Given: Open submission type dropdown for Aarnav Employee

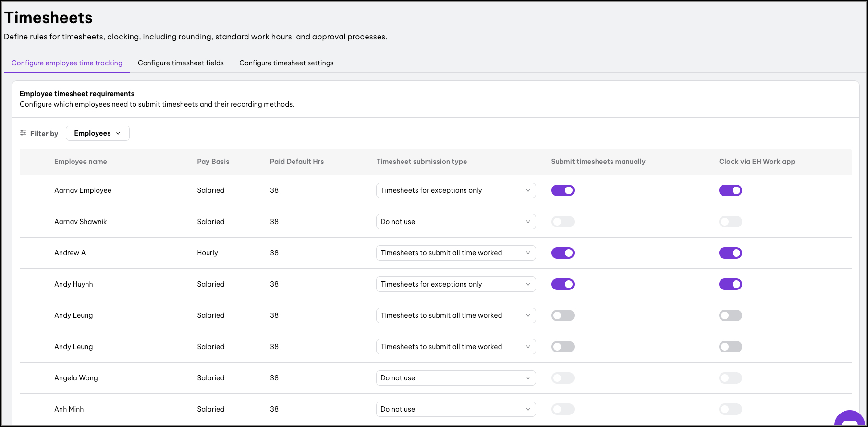Looking at the screenshot, I should click(456, 190).
